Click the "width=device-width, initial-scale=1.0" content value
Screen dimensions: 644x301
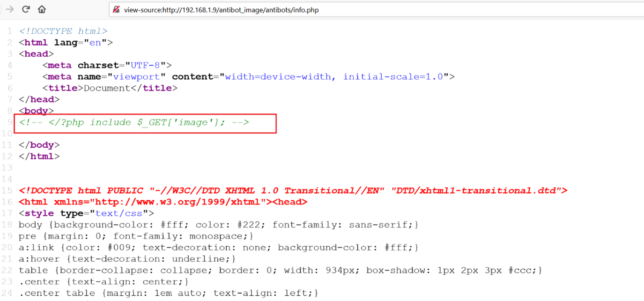tap(334, 77)
